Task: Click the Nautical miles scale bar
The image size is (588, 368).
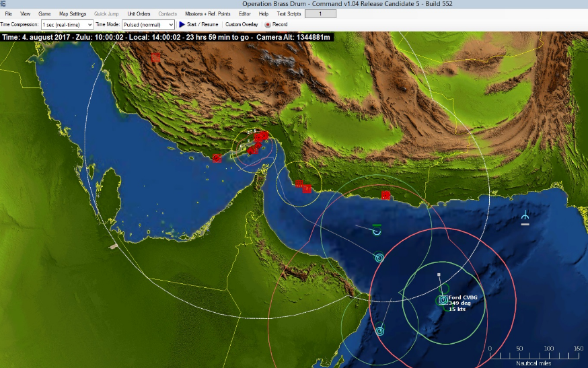Action: point(534,355)
